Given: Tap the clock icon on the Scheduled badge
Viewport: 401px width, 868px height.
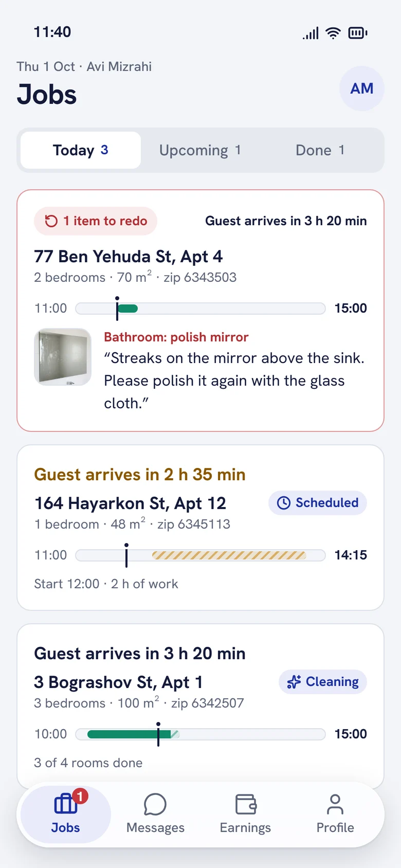Looking at the screenshot, I should [284, 503].
